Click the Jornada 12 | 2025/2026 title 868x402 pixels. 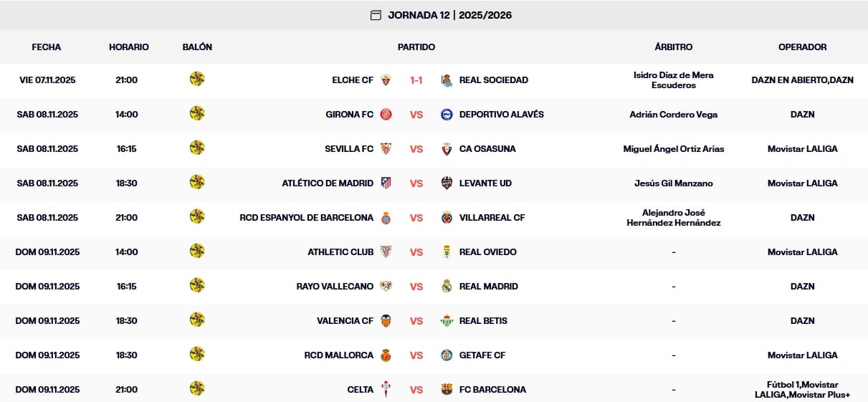click(x=450, y=15)
